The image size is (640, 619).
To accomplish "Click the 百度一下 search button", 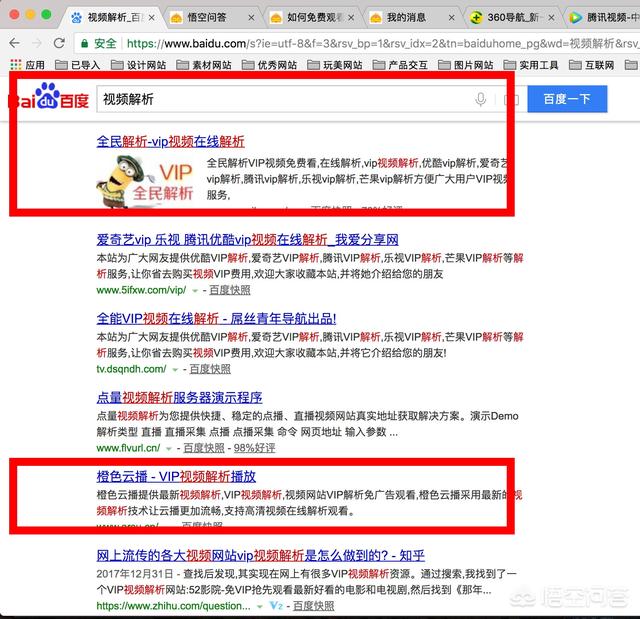I will [x=567, y=99].
